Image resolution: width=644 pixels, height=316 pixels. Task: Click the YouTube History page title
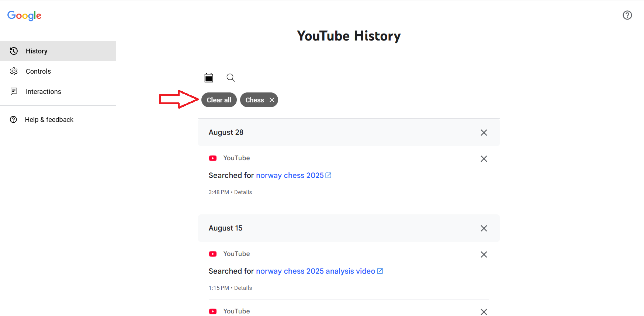click(x=349, y=36)
